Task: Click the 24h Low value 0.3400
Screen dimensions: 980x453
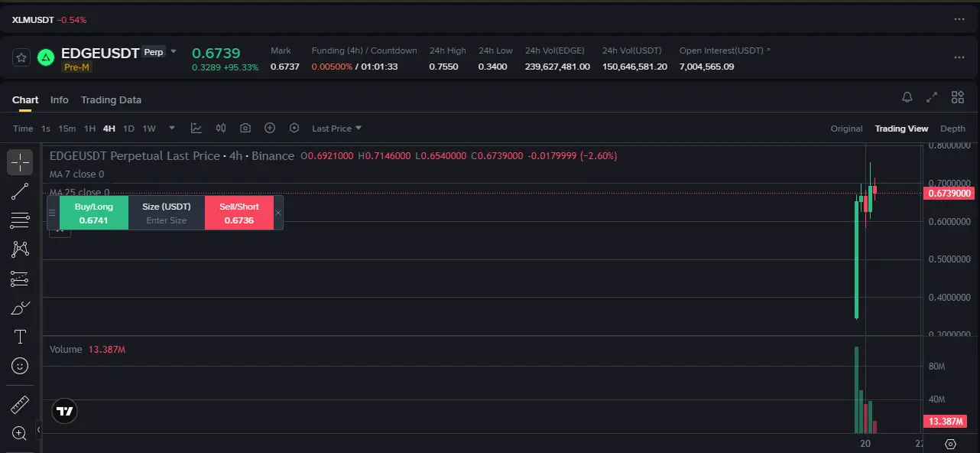Action: (493, 67)
